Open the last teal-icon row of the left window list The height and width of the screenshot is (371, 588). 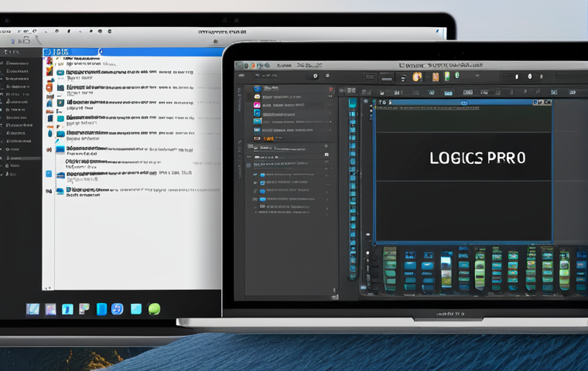tap(138, 192)
